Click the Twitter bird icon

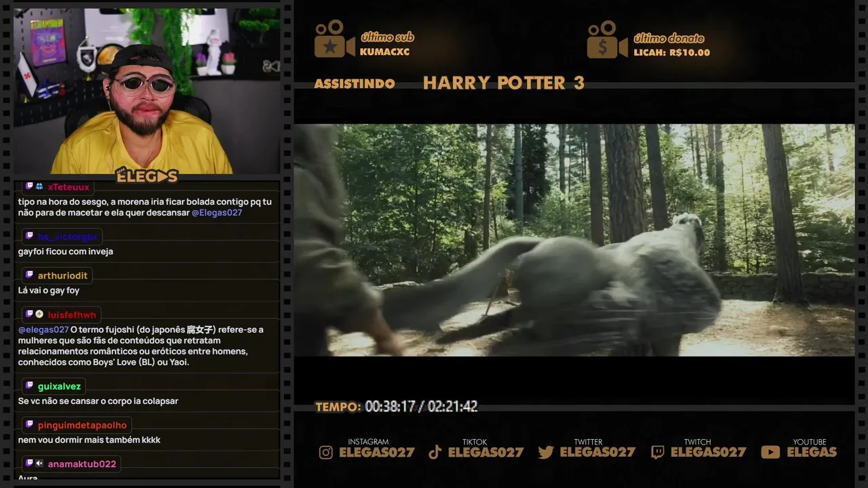pyautogui.click(x=546, y=452)
